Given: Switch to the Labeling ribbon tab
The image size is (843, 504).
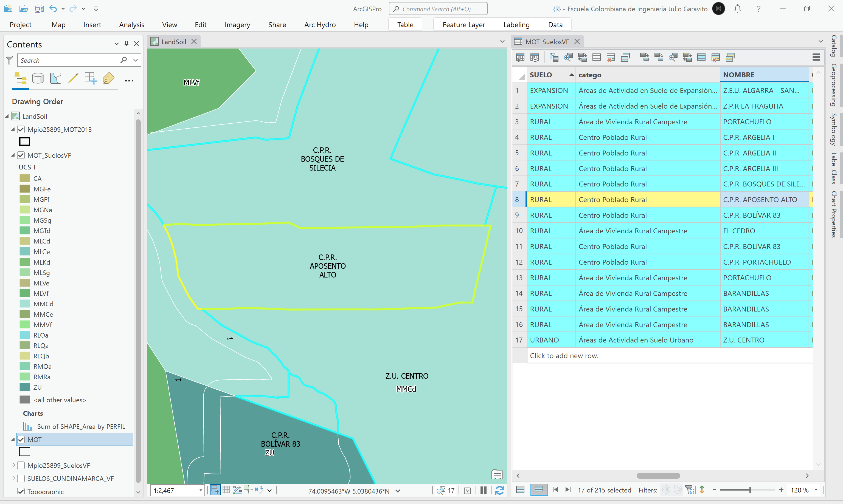Looking at the screenshot, I should (516, 25).
